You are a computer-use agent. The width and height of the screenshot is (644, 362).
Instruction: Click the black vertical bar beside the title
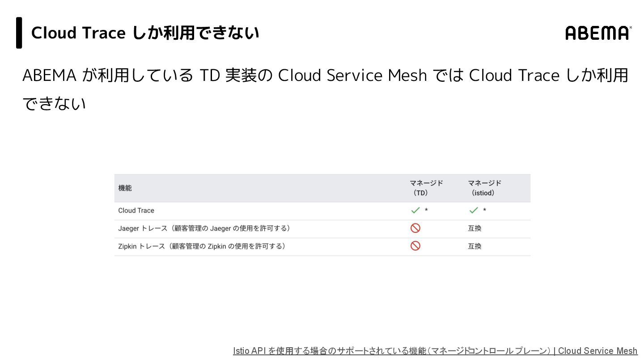[19, 33]
